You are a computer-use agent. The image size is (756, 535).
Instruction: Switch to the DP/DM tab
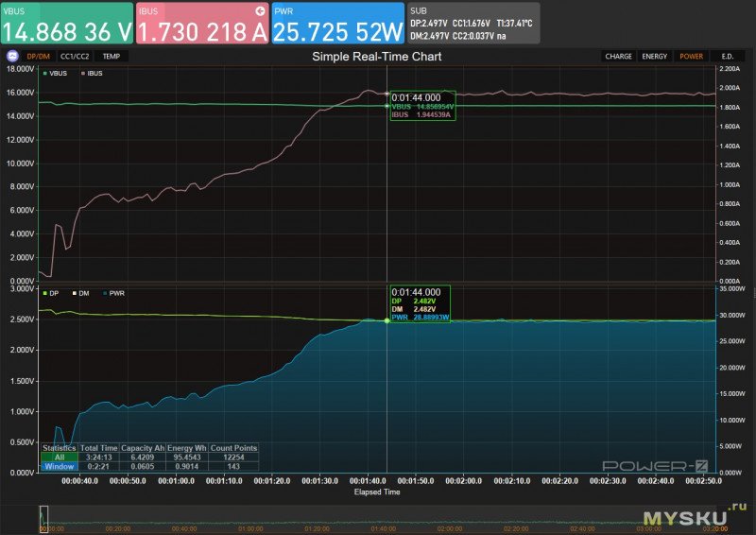click(x=39, y=56)
